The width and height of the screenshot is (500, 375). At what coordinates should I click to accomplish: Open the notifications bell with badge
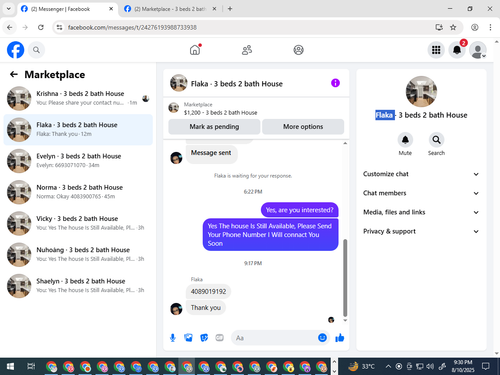click(x=457, y=50)
